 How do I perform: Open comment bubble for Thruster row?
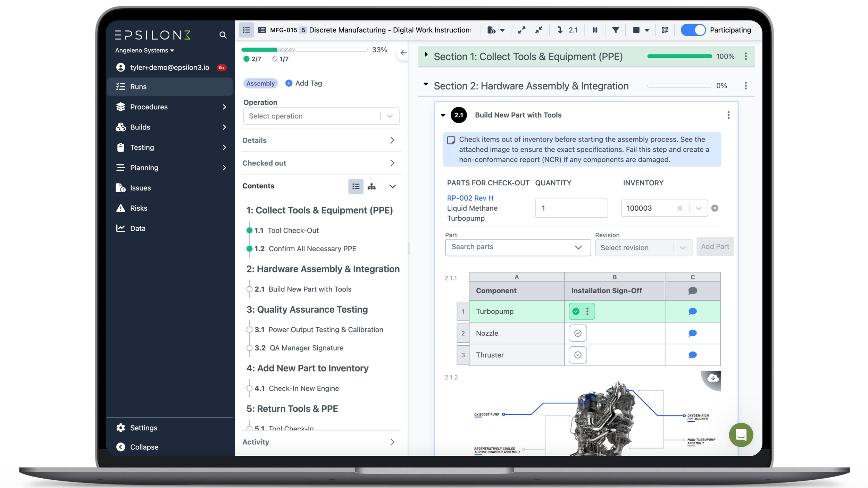coord(692,355)
